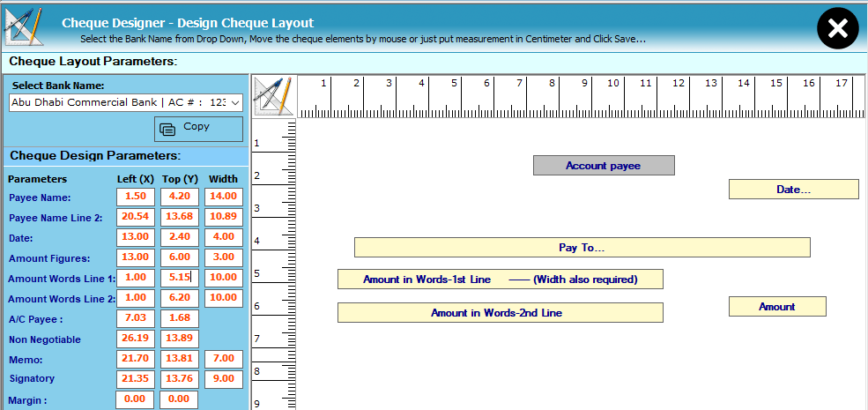
Task: Edit Amount Words Line 1 Top 5.15
Action: click(180, 278)
